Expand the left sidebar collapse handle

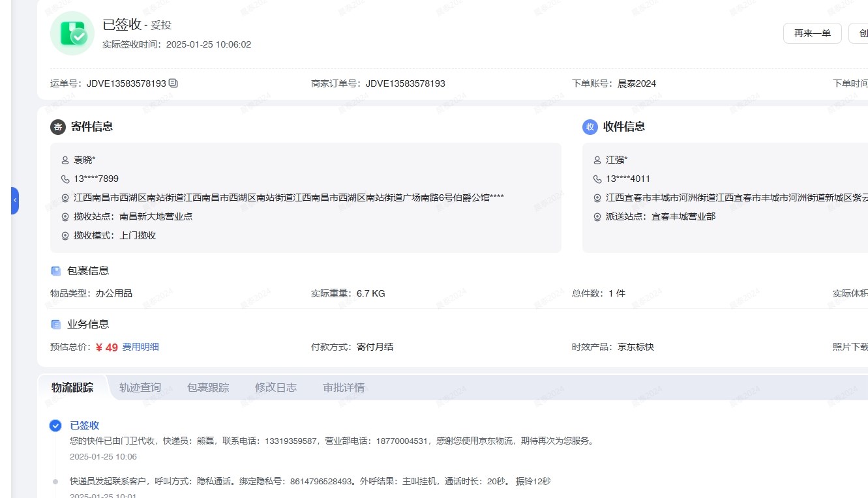tap(15, 201)
